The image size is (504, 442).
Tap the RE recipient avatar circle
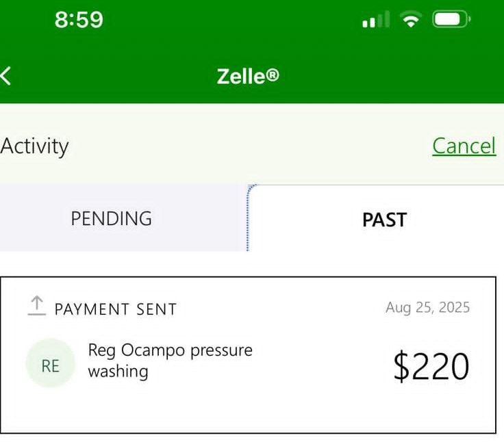(50, 364)
